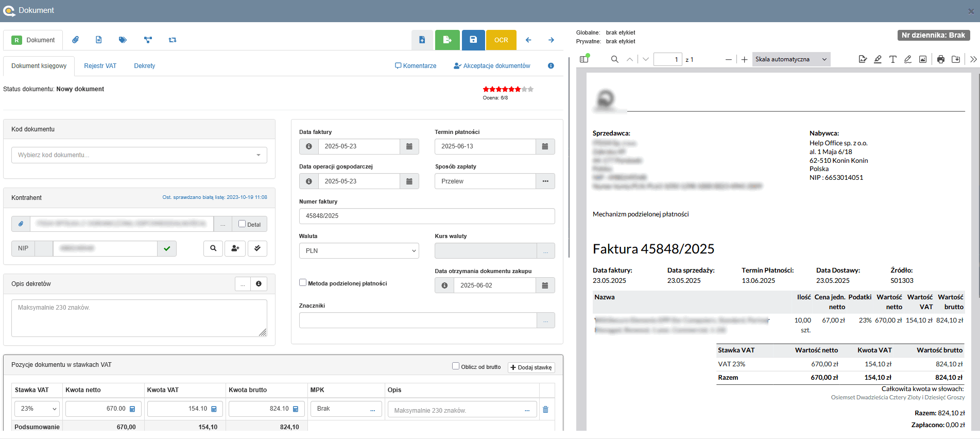
Task: Open the Dekrety tab
Action: (x=144, y=66)
